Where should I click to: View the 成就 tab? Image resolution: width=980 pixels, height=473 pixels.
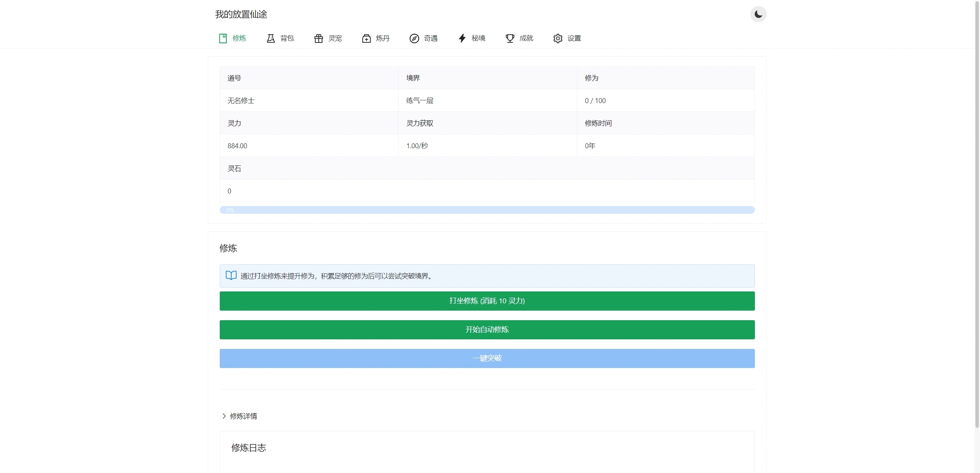[x=526, y=38]
